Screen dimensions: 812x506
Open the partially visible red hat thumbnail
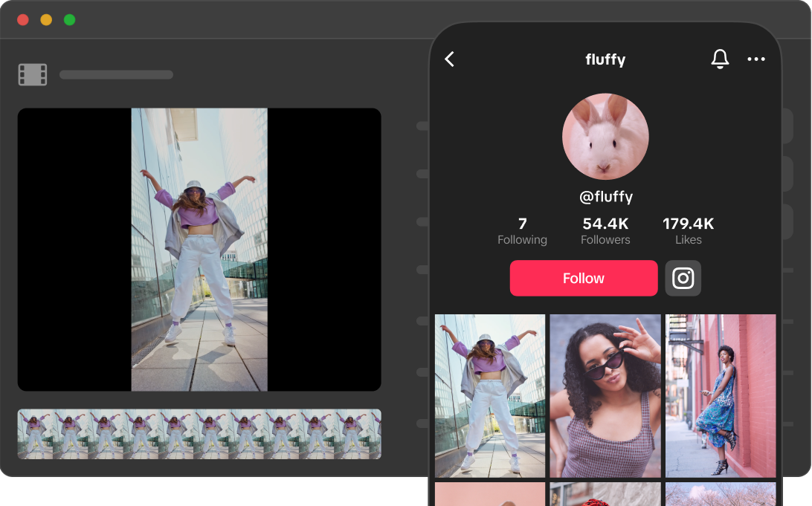pyautogui.click(x=605, y=494)
